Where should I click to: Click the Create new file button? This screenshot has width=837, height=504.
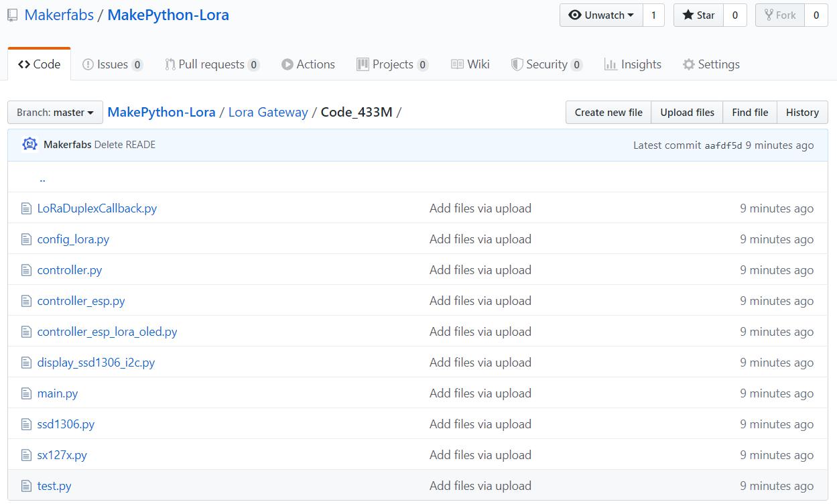(x=608, y=113)
